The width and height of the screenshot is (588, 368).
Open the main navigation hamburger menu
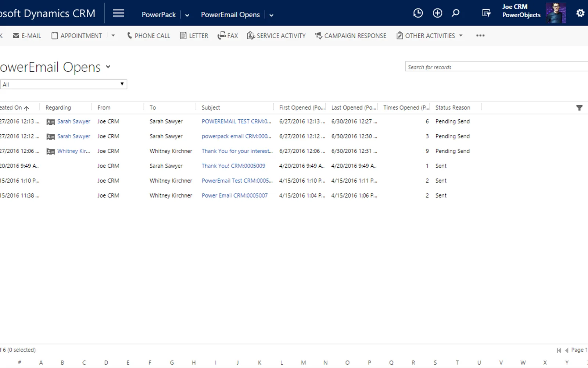click(118, 13)
